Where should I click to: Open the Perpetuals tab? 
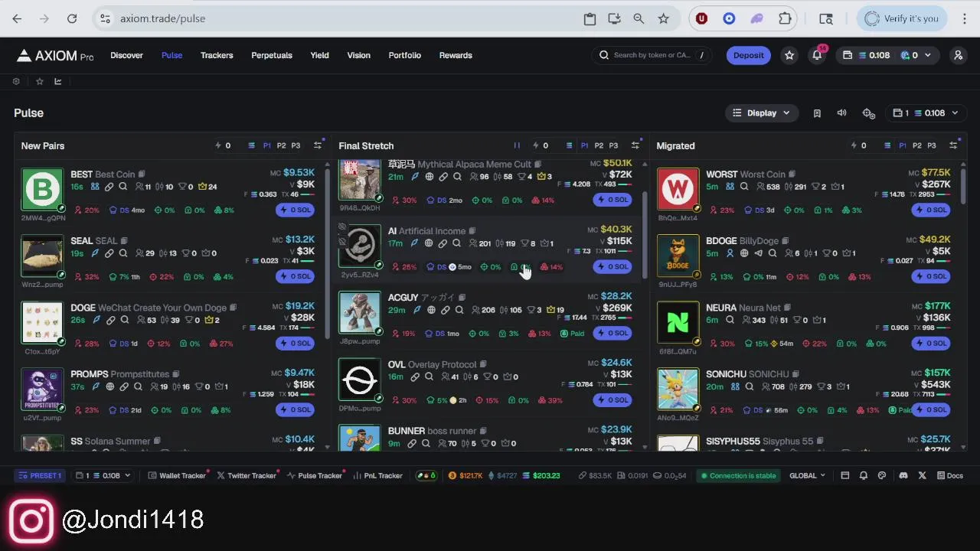272,55
